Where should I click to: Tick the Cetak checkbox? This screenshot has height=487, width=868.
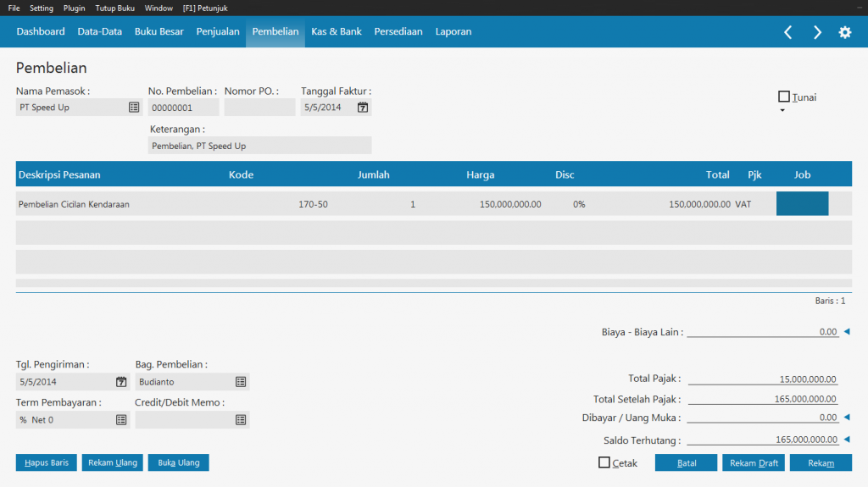point(604,462)
